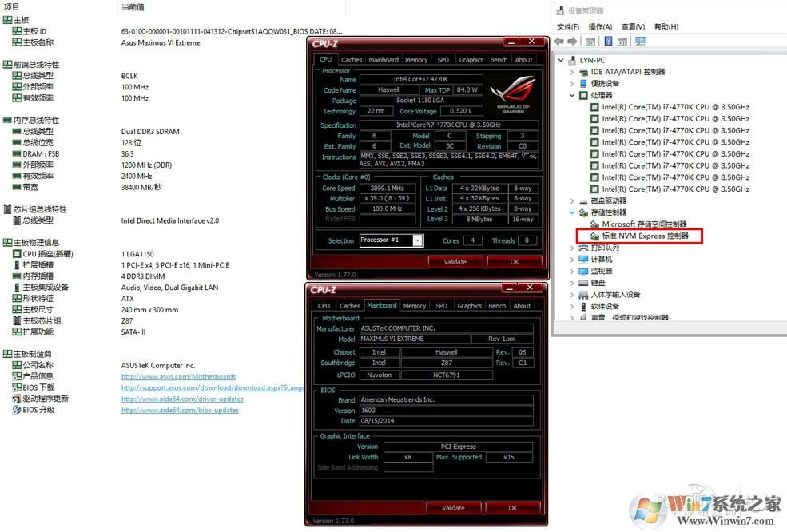Open the asus.com/Motherboards product link
Image resolution: width=787 pixels, height=532 pixels.
(x=178, y=376)
